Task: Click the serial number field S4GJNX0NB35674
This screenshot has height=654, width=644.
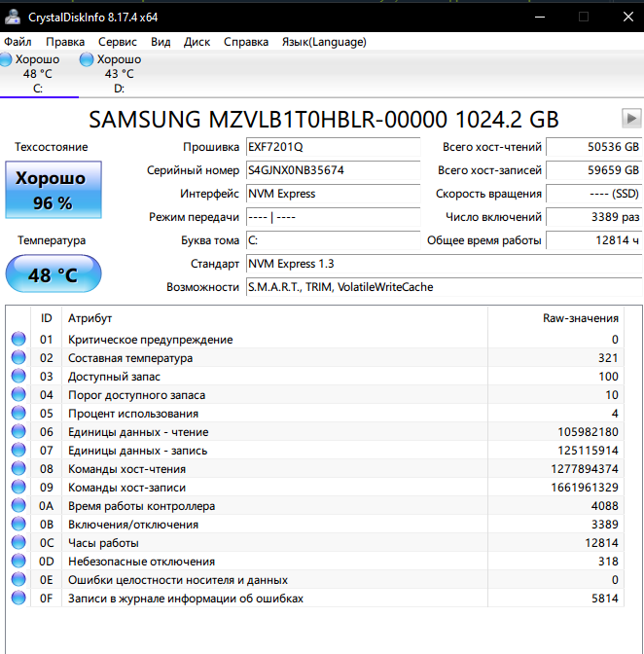Action: [333, 170]
